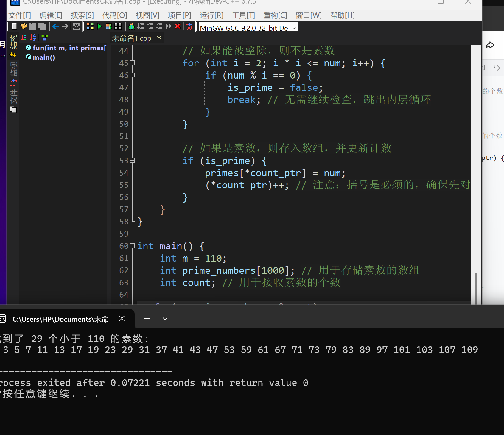Open a new terminal tab with plus button

point(147,319)
